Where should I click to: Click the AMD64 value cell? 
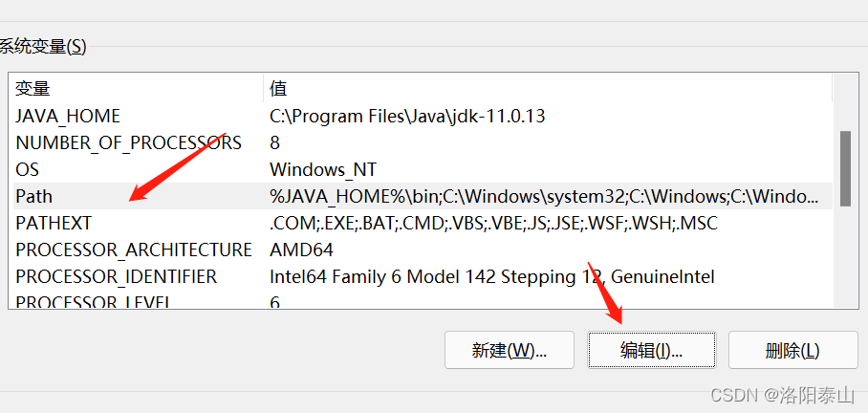click(301, 250)
